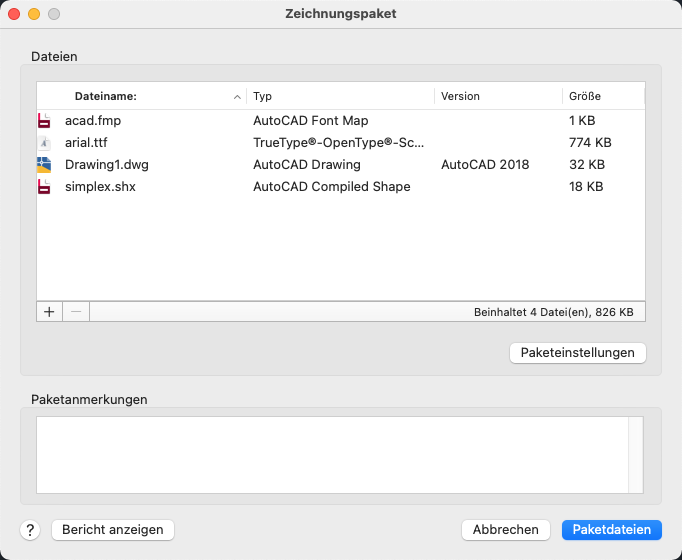Image resolution: width=682 pixels, height=560 pixels.
Task: Click the Drawing1.dwg drawing icon
Action: click(44, 165)
